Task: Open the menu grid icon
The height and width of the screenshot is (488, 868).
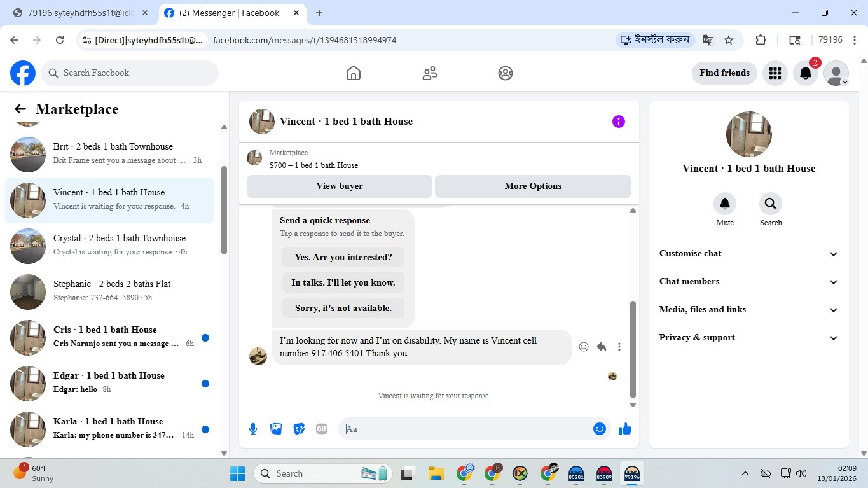Action: tap(775, 73)
